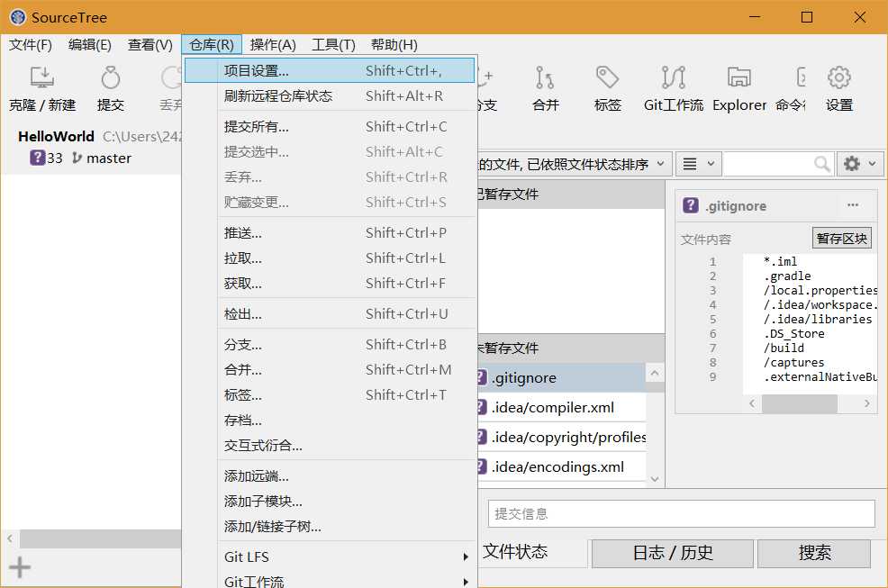Select 添加远端... menu item
Screen dimensions: 888x588
330,475
